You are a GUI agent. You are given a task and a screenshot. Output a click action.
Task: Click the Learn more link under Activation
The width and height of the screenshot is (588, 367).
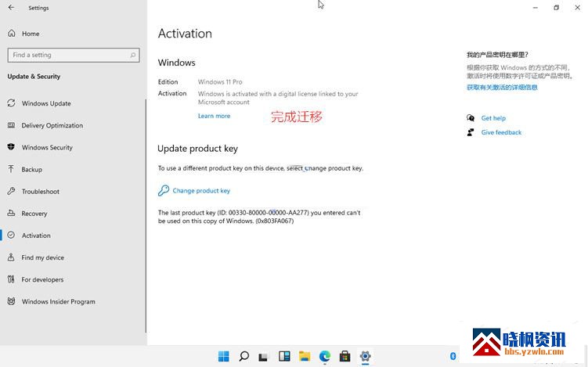click(214, 117)
